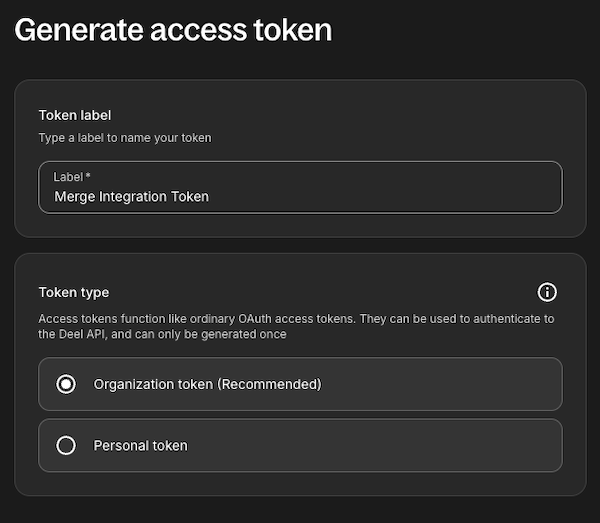Click the info icon beside Token type

coord(547,292)
